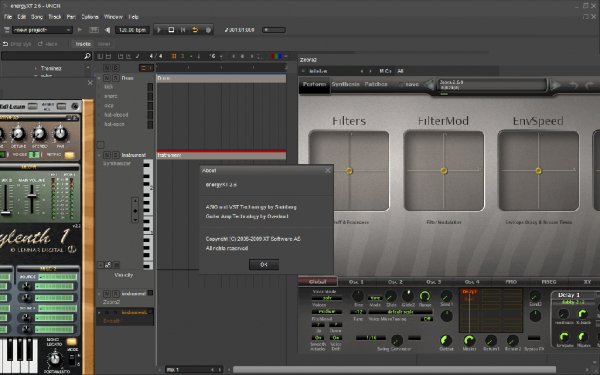
Task: Solo the Drum track
Action: pyautogui.click(x=115, y=78)
